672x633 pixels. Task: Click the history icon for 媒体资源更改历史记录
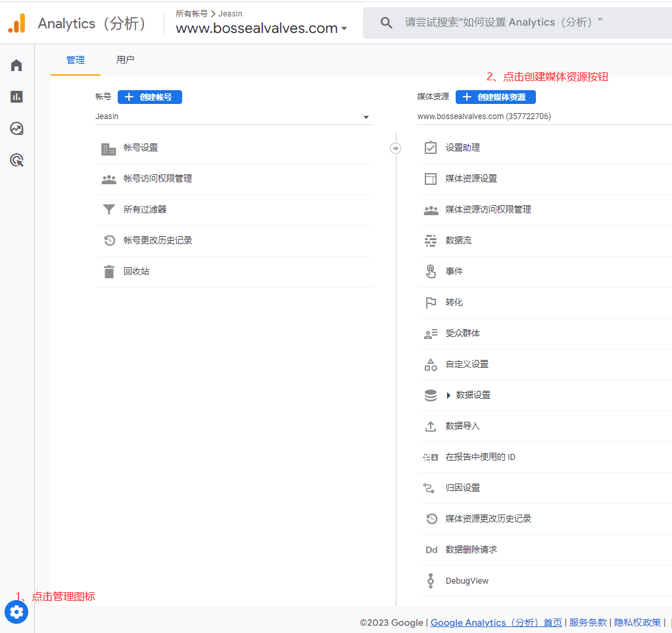click(431, 519)
